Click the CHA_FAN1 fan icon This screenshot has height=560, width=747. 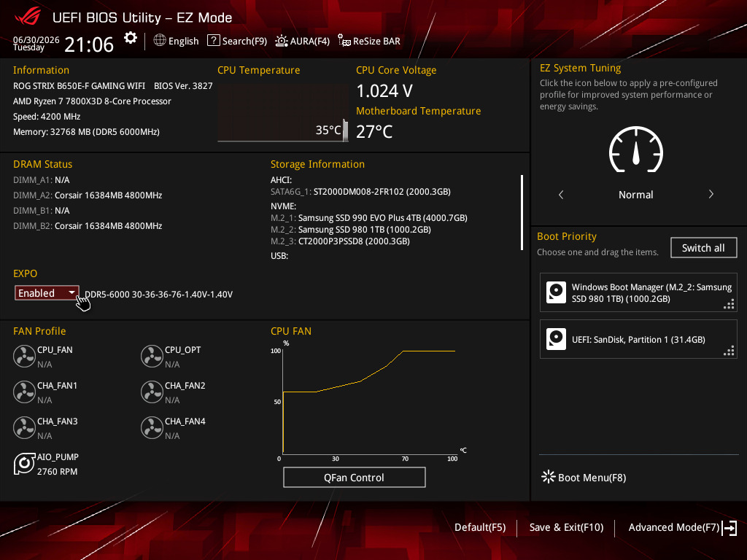[24, 392]
